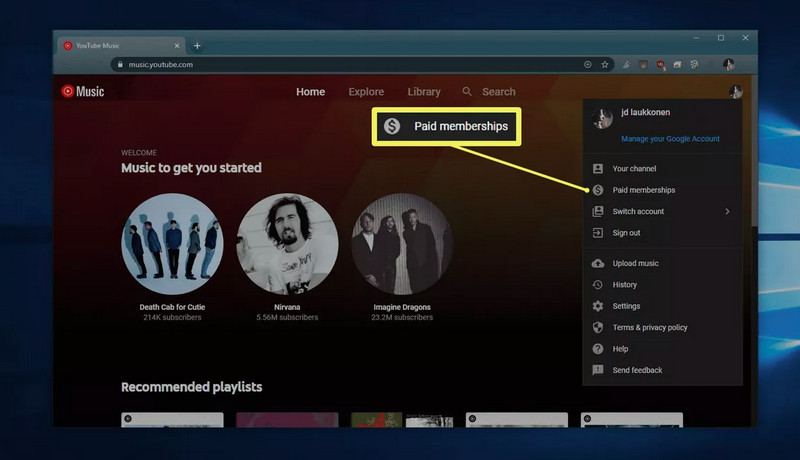The height and width of the screenshot is (460, 800).
Task: Open the Library tab
Action: (423, 92)
